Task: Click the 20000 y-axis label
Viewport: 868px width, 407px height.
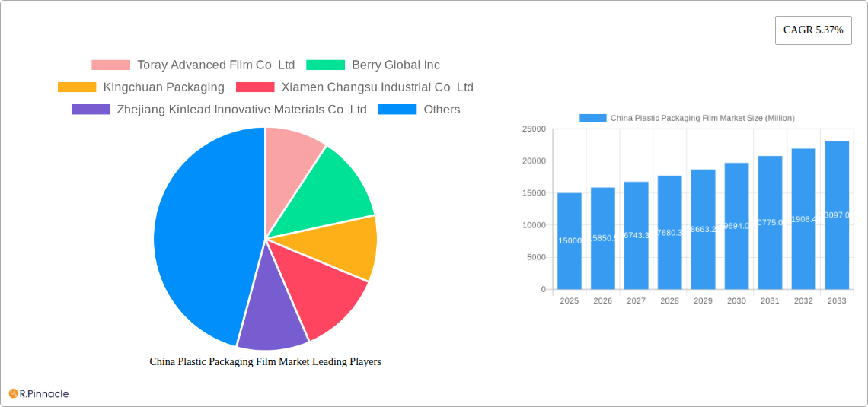Action: [x=534, y=161]
